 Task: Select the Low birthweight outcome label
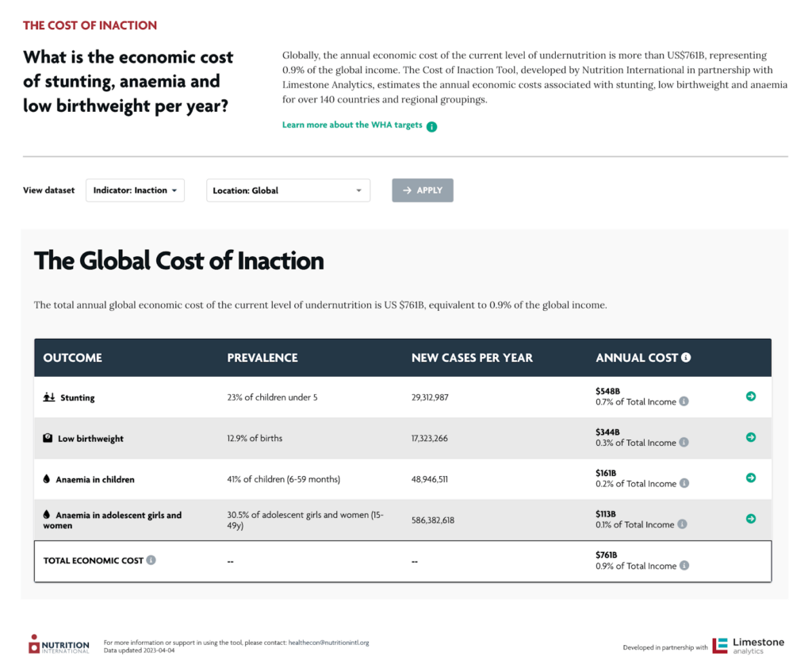[90, 439]
